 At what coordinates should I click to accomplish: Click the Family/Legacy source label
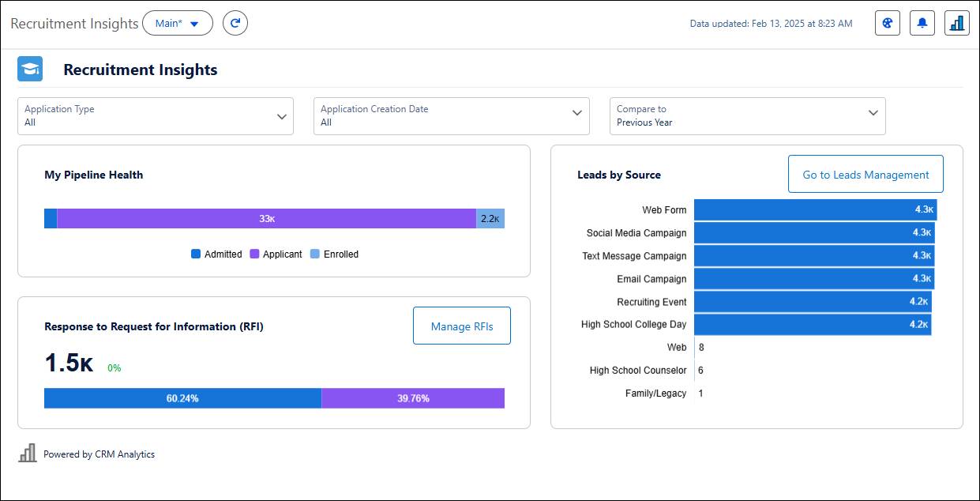[x=655, y=393]
